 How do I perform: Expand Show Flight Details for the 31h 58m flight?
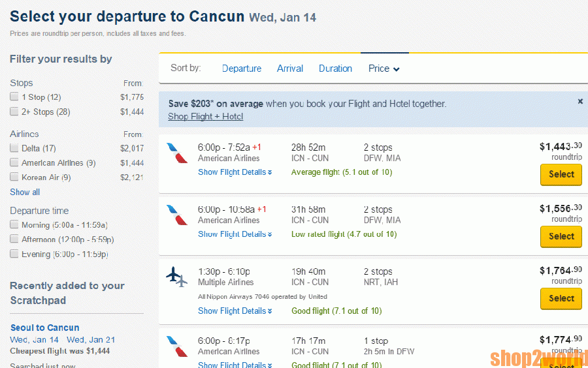click(x=235, y=234)
